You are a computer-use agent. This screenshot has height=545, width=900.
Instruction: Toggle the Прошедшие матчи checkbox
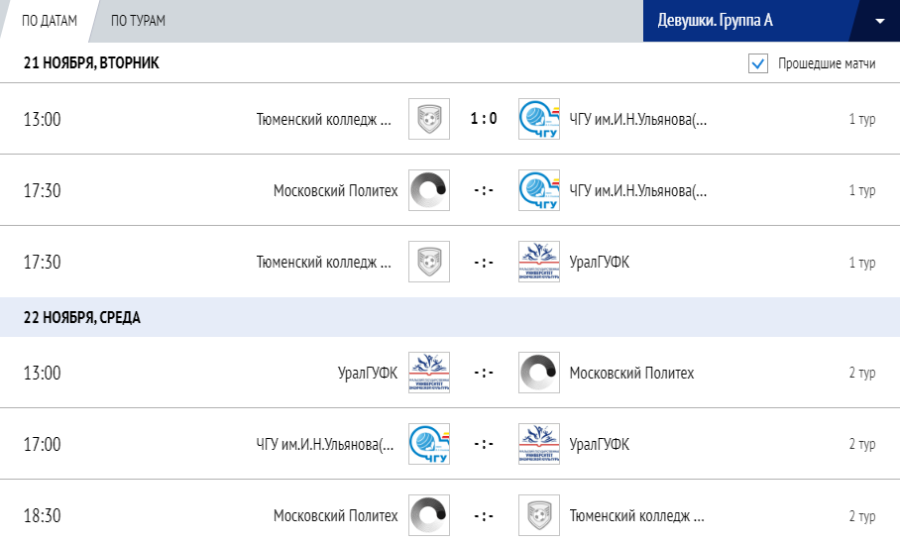coord(758,64)
